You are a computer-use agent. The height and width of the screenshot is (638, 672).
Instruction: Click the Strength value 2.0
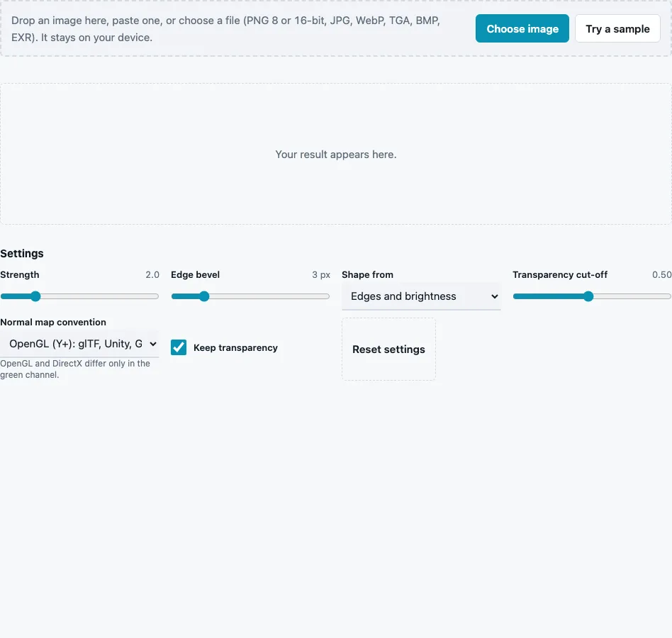[x=152, y=274]
